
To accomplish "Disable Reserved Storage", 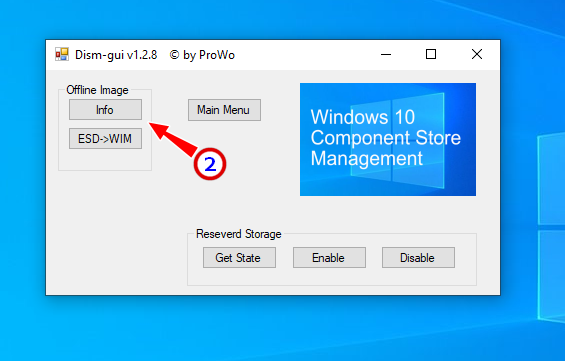I will pyautogui.click(x=418, y=258).
